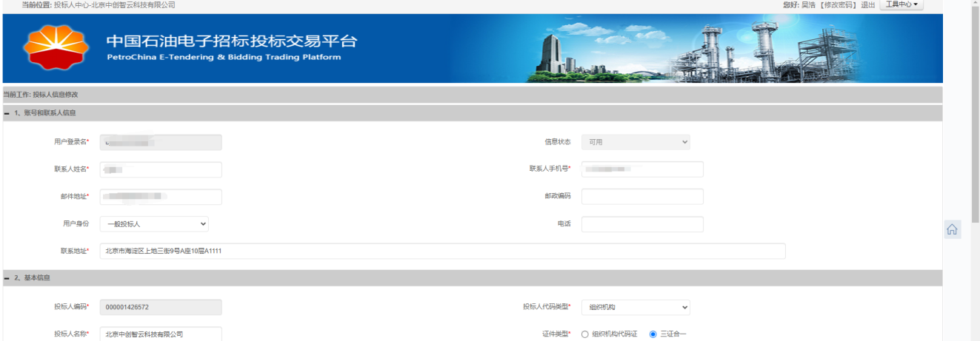Collapse the 基本信息 section
980x341 pixels.
(x=7, y=278)
